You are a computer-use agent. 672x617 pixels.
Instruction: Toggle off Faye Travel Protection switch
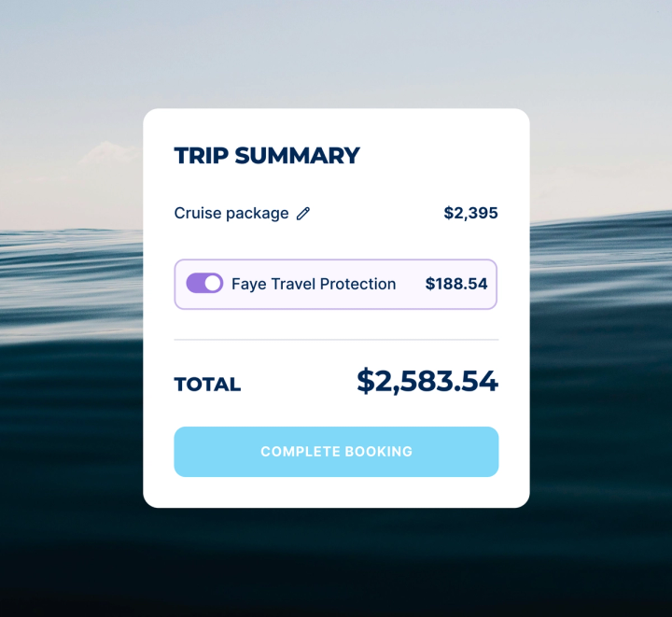pos(204,283)
